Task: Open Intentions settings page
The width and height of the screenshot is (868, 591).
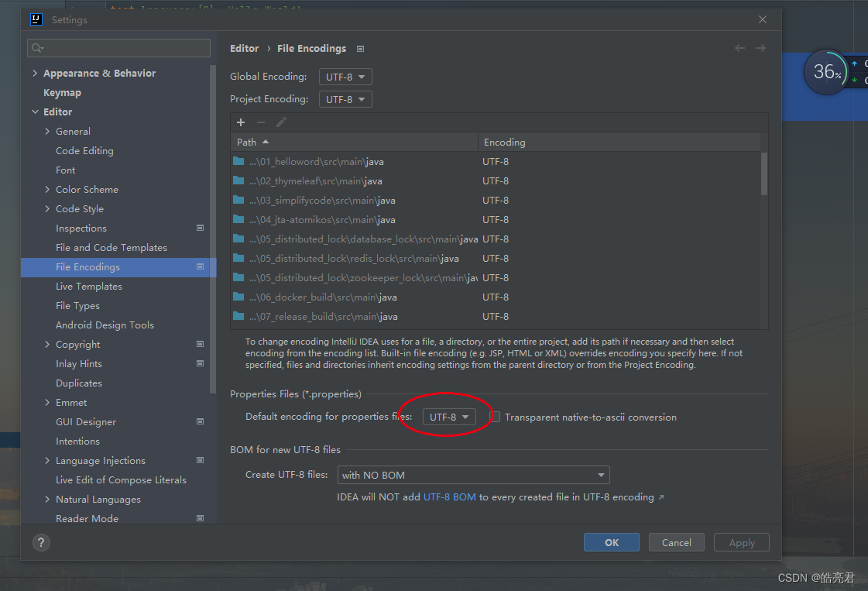Action: (x=77, y=442)
